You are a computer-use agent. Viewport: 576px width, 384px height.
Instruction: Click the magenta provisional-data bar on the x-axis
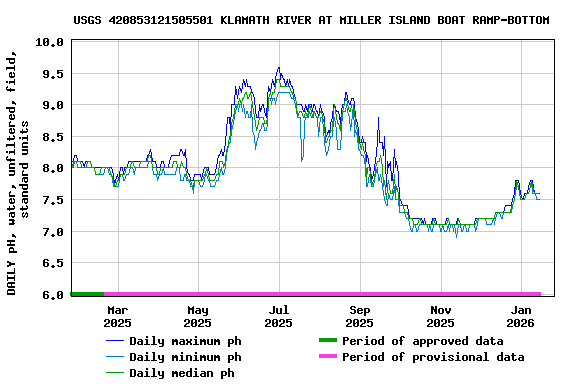click(x=323, y=294)
